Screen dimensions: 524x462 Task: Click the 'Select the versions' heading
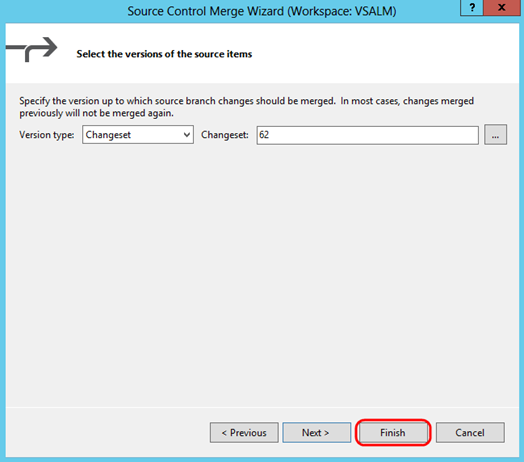164,54
